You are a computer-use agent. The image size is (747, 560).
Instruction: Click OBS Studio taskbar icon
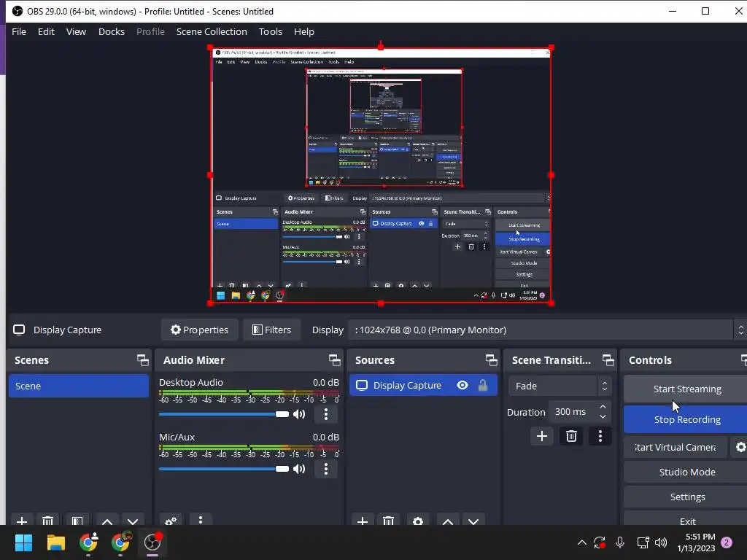pyautogui.click(x=152, y=542)
